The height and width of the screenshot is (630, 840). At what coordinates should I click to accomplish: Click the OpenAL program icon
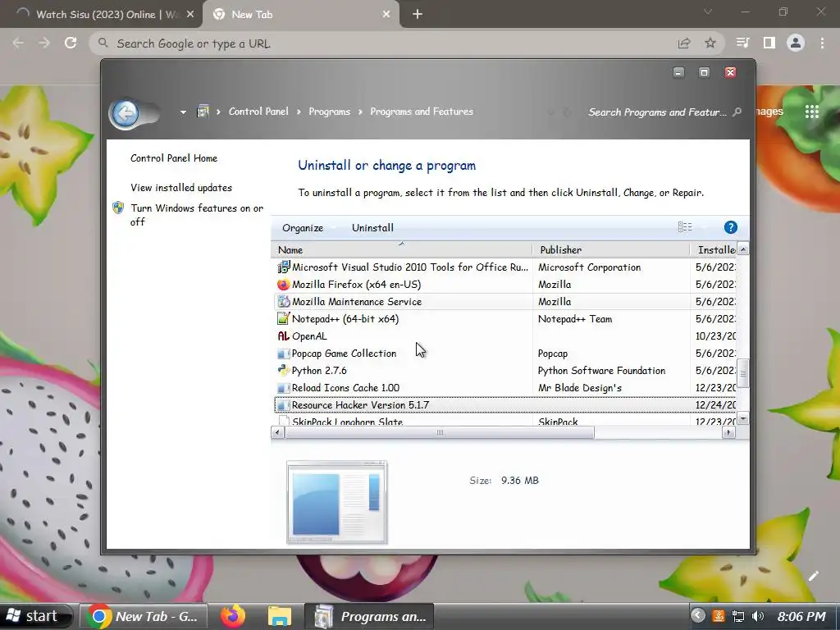click(283, 336)
